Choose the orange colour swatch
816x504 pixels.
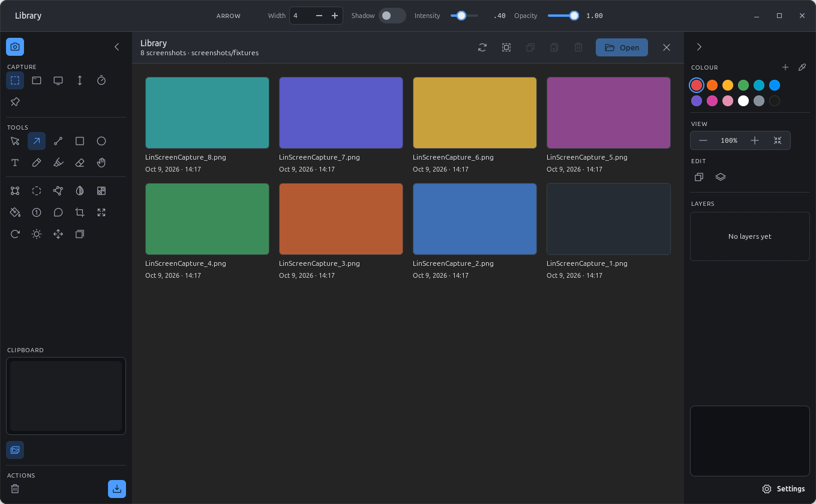pos(712,85)
